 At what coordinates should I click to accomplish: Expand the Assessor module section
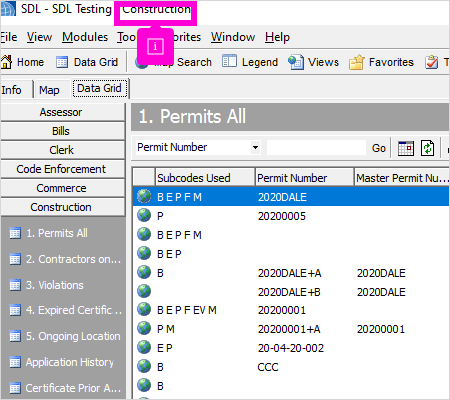pos(62,112)
